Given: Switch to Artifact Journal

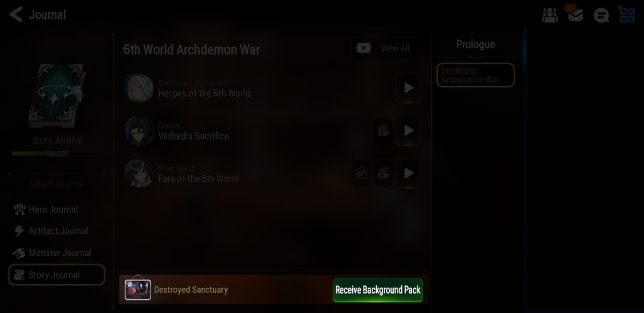Looking at the screenshot, I should pyautogui.click(x=57, y=231).
